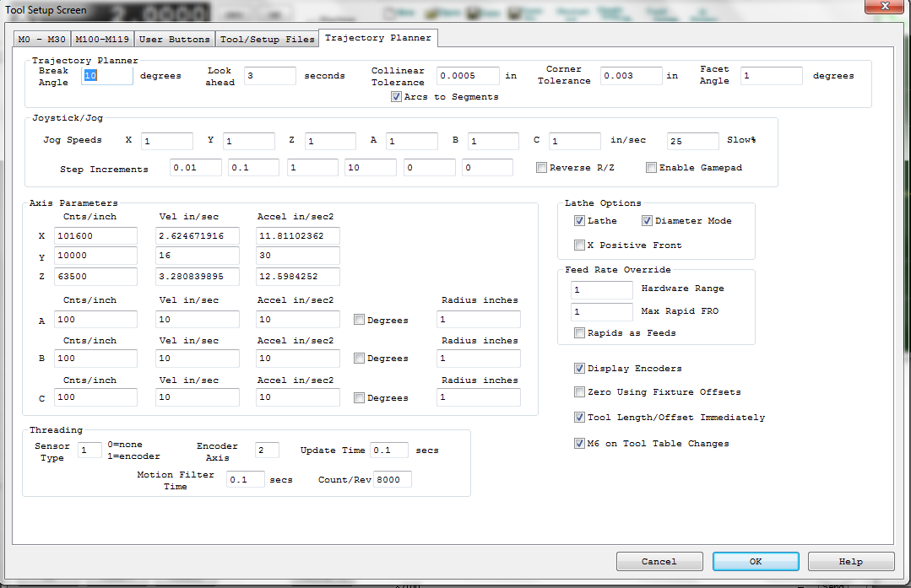Image resolution: width=911 pixels, height=588 pixels.
Task: Open Help for this dialog
Action: 850,562
